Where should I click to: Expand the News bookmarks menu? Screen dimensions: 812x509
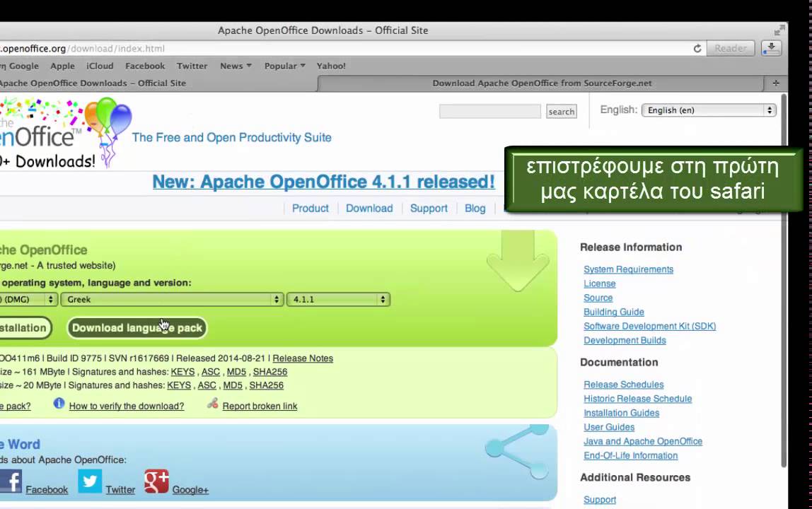(236, 66)
